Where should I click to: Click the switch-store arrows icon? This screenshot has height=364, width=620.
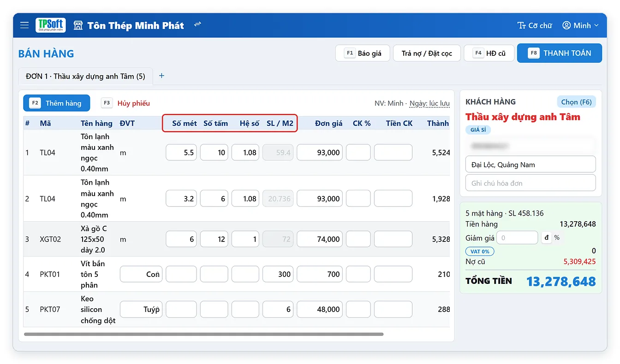click(x=197, y=24)
